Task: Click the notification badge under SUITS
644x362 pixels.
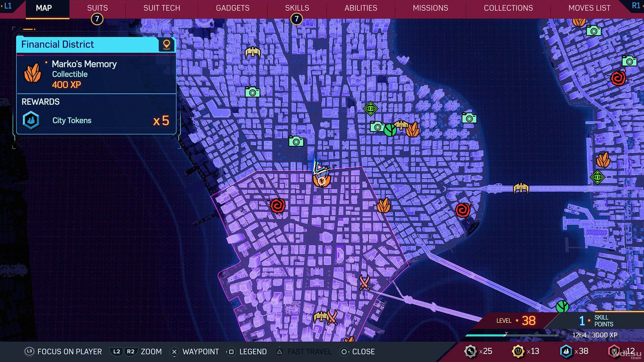Action: pos(97,19)
